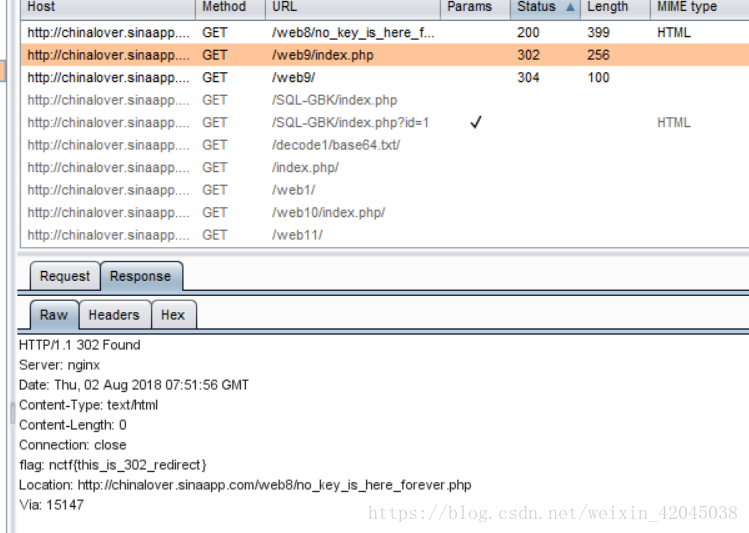
Task: Click the status value 302
Action: pyautogui.click(x=528, y=55)
